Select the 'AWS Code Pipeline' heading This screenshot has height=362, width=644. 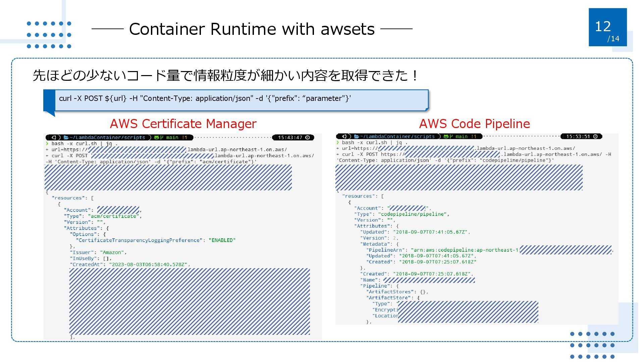[474, 124]
